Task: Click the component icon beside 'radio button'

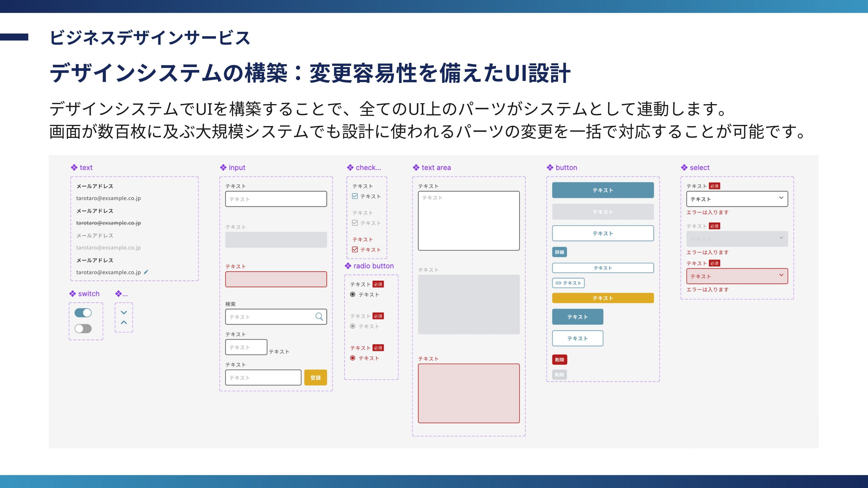Action: coord(348,266)
